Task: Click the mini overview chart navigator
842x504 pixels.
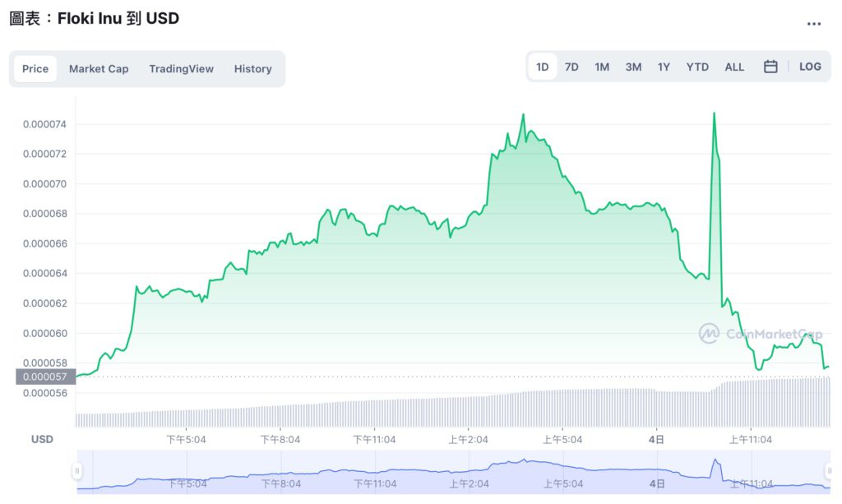Action: coord(454,472)
